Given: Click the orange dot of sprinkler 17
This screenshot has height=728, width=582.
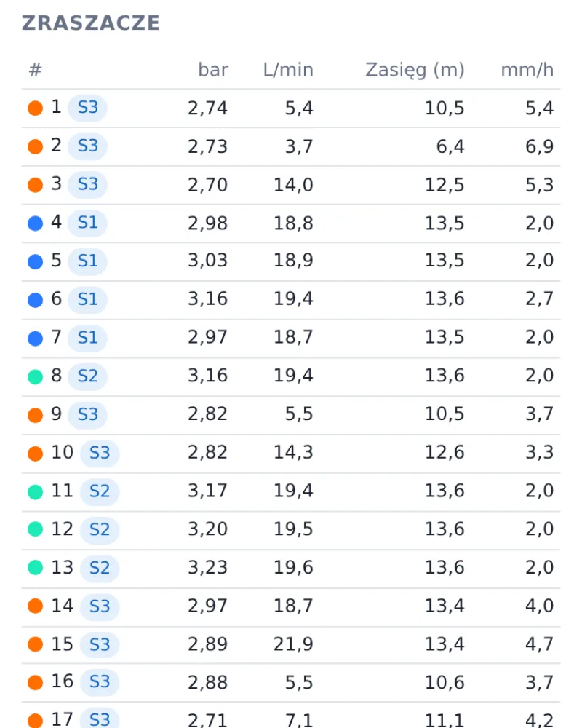Looking at the screenshot, I should (x=35, y=721).
